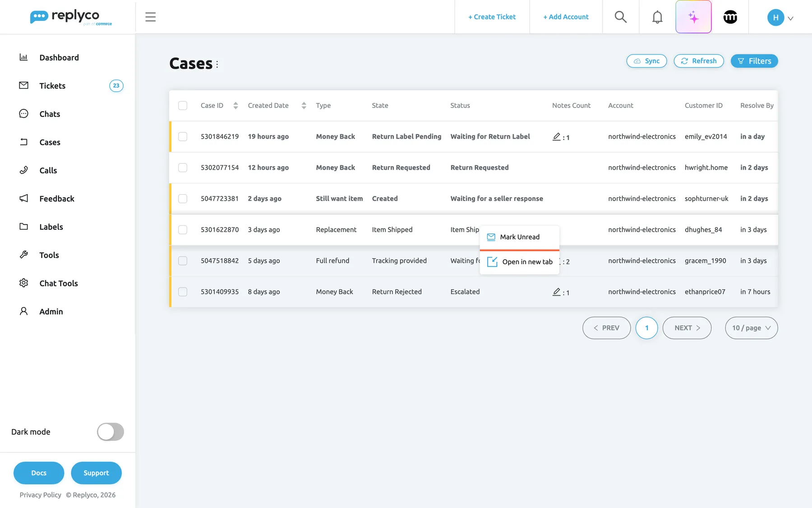Viewport: 812px width, 508px height.
Task: Refresh the cases list
Action: tap(699, 61)
